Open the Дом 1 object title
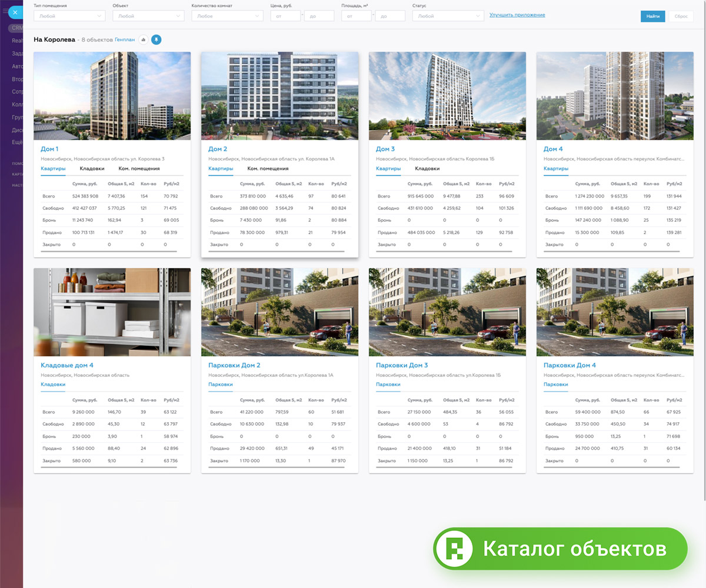 click(x=49, y=149)
